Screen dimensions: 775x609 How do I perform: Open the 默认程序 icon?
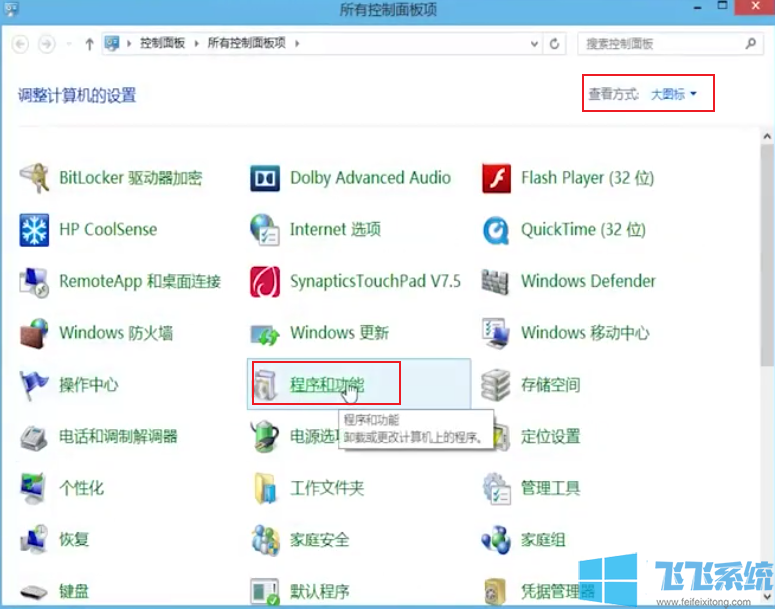[265, 591]
